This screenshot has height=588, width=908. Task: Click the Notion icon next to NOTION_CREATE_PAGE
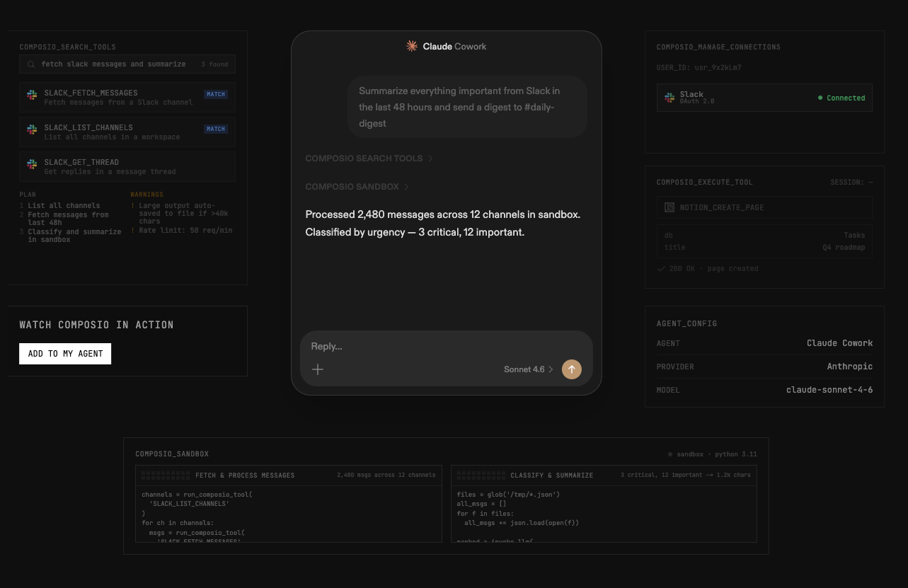[669, 207]
